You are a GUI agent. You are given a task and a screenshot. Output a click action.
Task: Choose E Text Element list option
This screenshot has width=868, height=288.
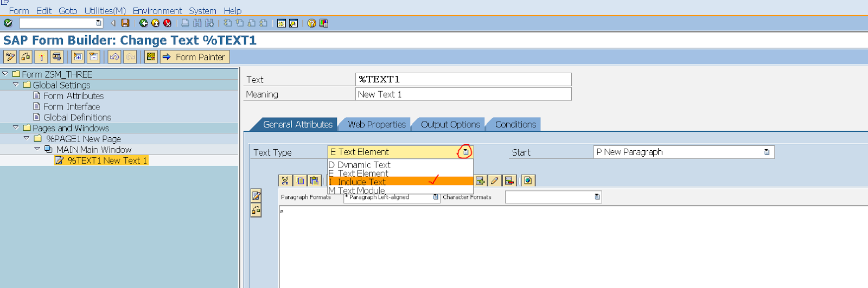[401, 174]
